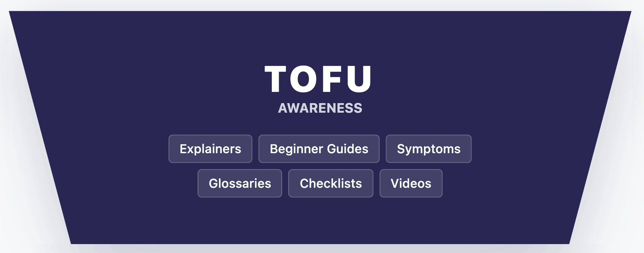The width and height of the screenshot is (644, 253).
Task: Click the TOFU heading text
Action: point(319,79)
